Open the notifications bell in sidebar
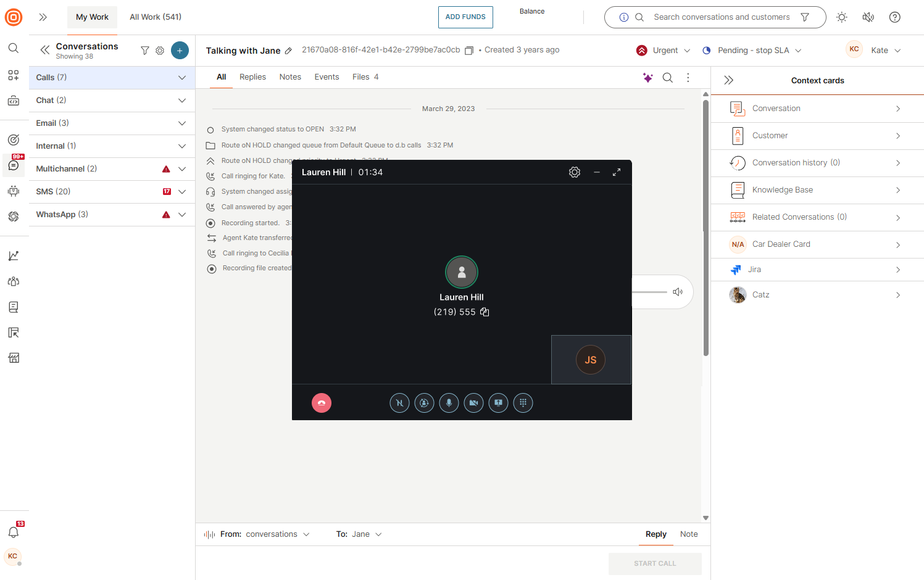The image size is (924, 580). click(x=14, y=532)
